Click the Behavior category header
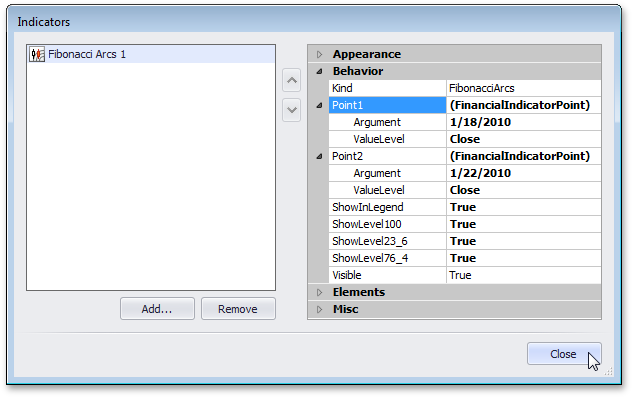This screenshot has height=397, width=632. [454, 71]
